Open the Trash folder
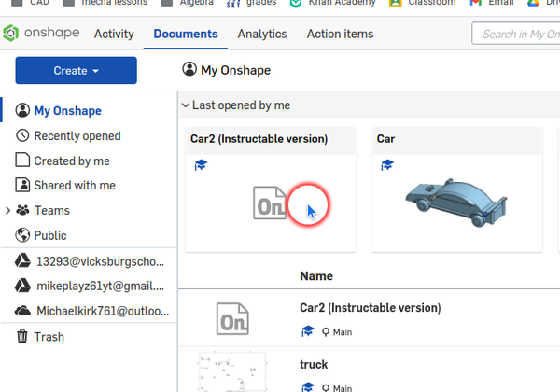 click(x=49, y=337)
